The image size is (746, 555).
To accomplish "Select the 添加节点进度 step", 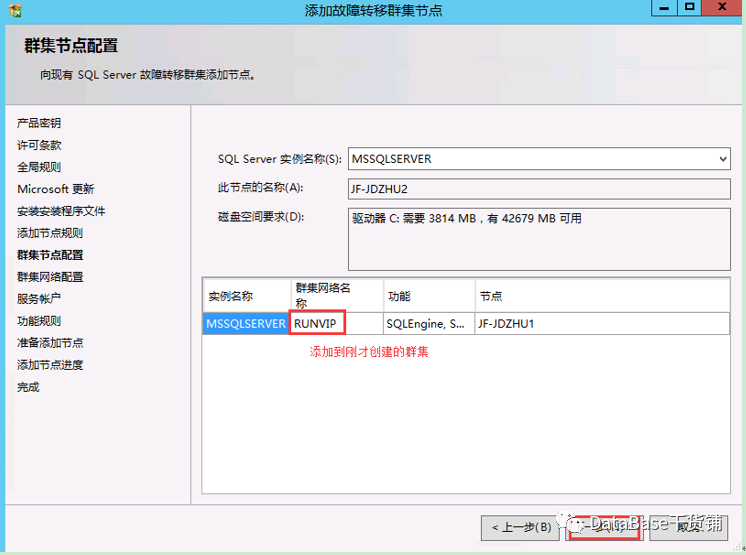I will [x=50, y=365].
